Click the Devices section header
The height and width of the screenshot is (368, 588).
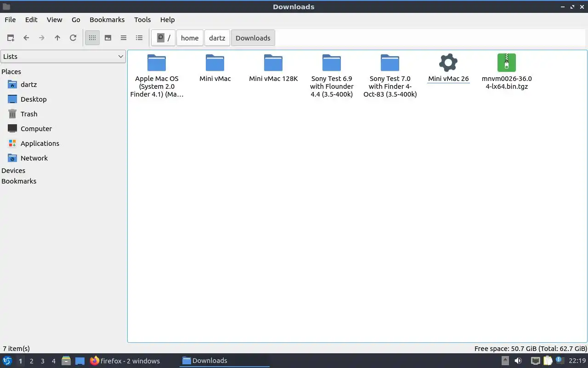(13, 171)
